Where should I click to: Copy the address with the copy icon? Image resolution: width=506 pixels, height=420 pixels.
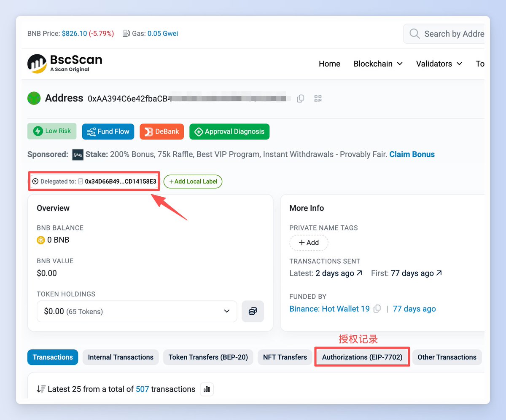pyautogui.click(x=301, y=99)
